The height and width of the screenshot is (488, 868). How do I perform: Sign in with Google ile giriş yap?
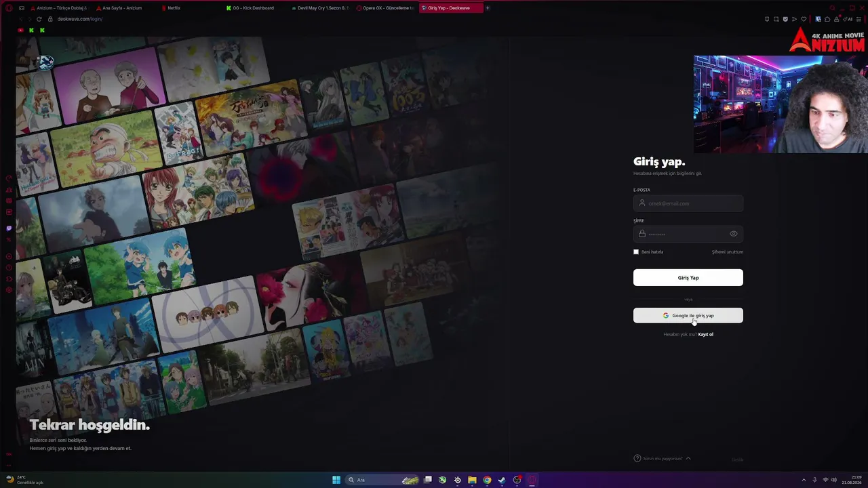688,315
